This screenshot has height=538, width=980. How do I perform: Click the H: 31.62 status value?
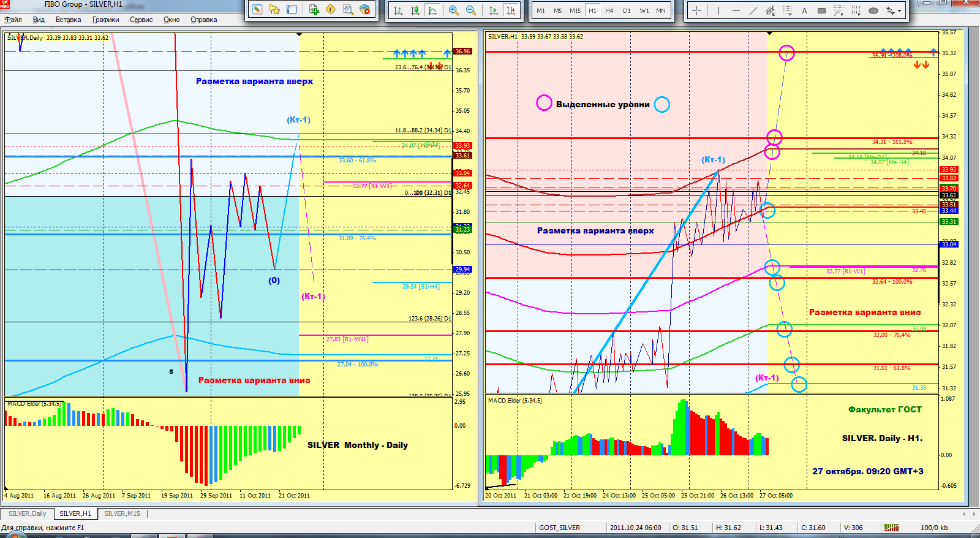[728, 528]
